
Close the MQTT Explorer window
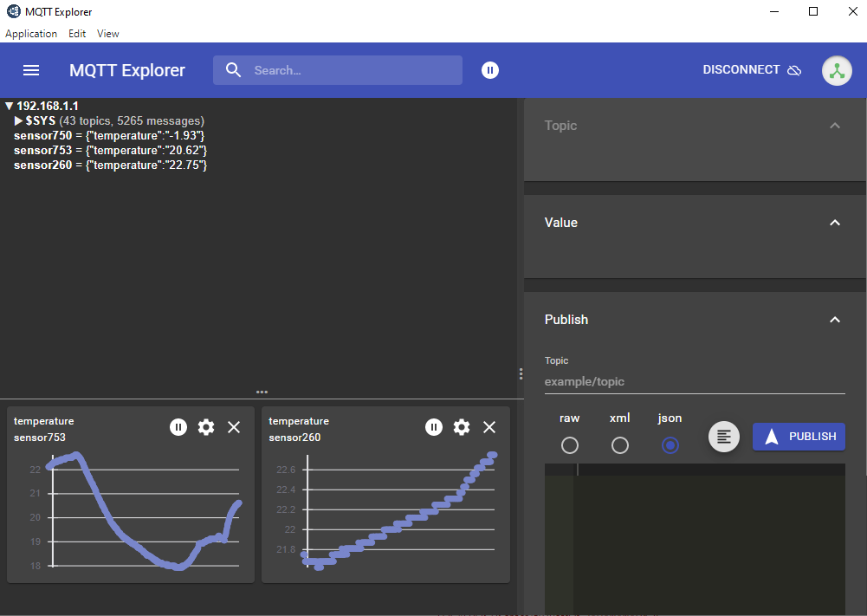coord(852,11)
